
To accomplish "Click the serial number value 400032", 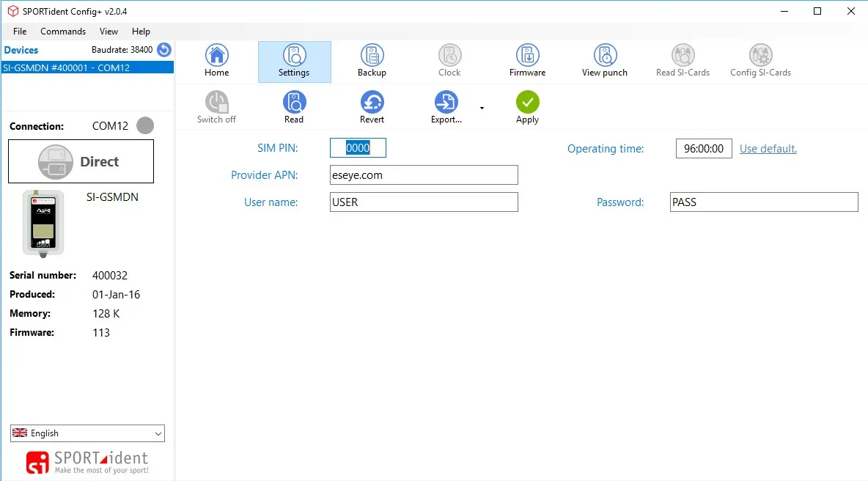I will pos(110,275).
